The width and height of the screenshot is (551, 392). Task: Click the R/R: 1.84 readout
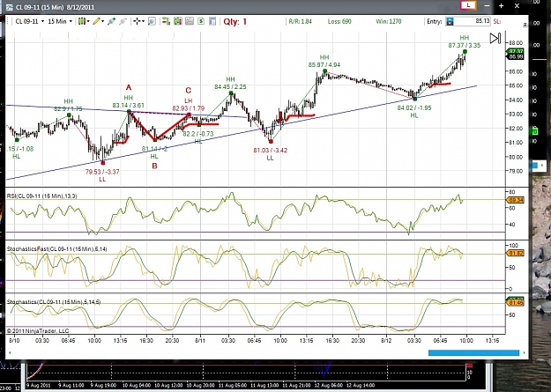tap(300, 21)
